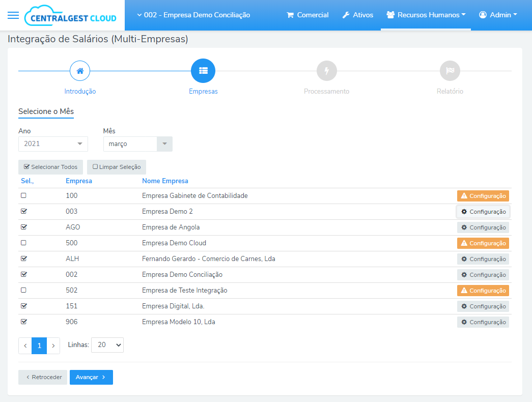Image resolution: width=532 pixels, height=402 pixels.
Task: Uncheck the box for Empresa 906
Action: pyautogui.click(x=23, y=322)
